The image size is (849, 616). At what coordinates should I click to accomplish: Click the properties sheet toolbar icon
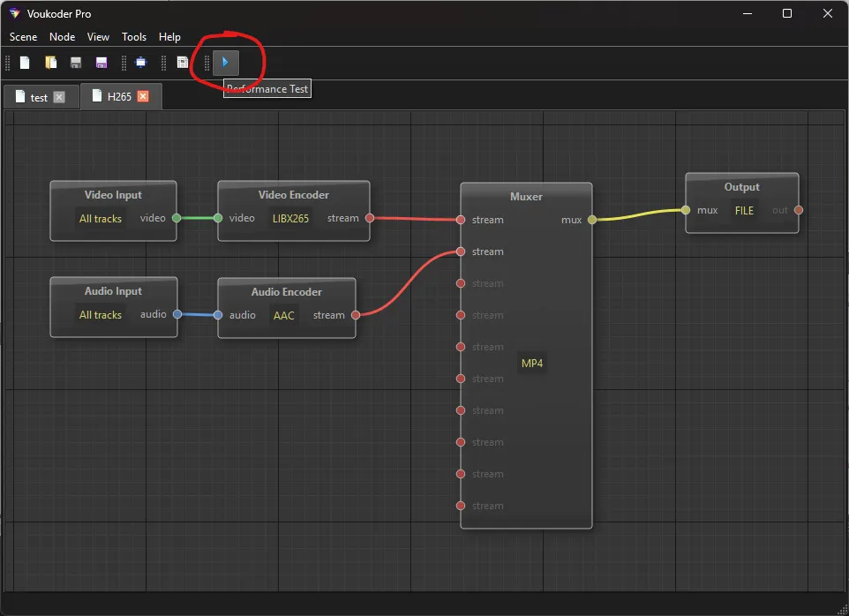(182, 63)
